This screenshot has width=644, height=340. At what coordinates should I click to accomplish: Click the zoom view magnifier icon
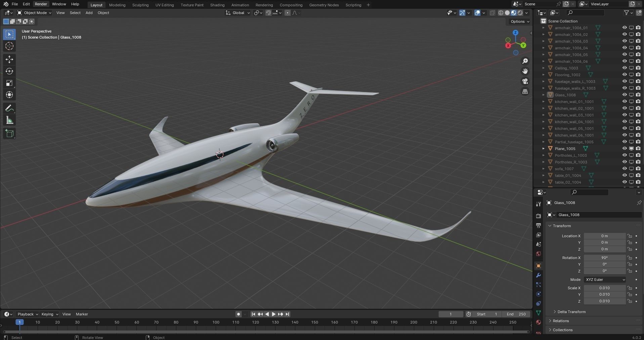click(525, 61)
